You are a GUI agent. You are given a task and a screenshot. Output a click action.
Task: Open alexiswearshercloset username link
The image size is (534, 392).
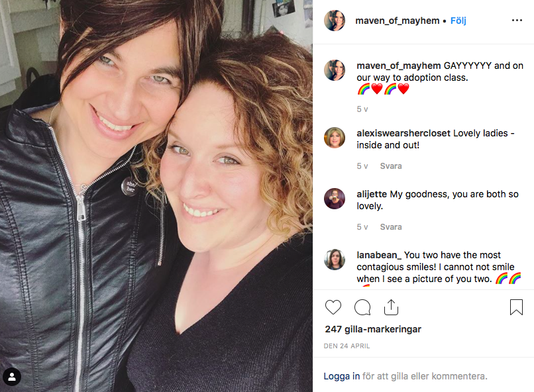coord(403,133)
